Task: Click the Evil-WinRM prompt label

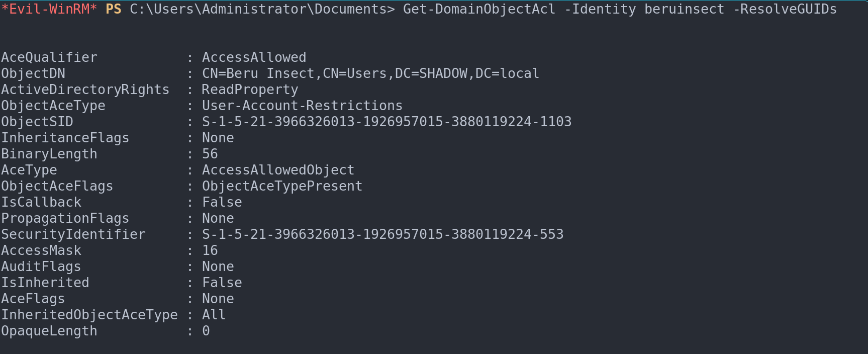Action: [x=49, y=9]
